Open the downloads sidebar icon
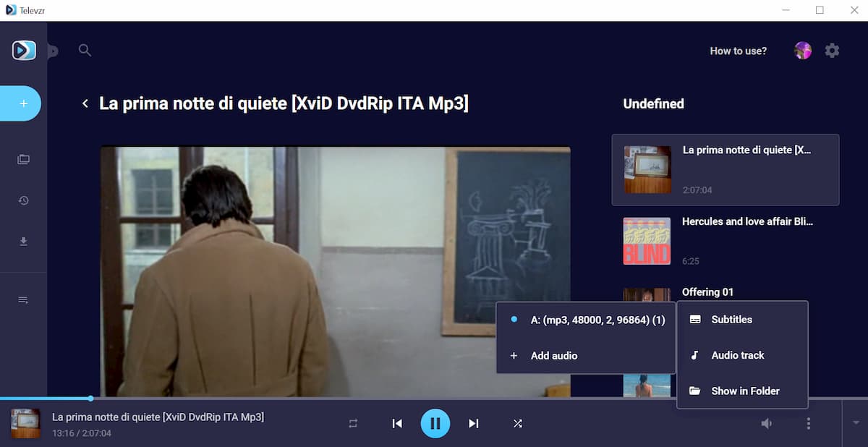 [23, 242]
